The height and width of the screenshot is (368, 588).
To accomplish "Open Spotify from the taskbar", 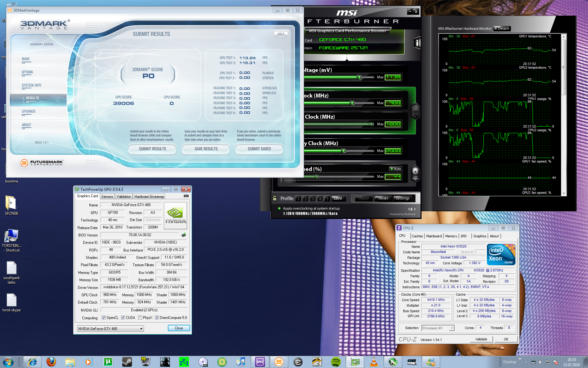I will pyautogui.click(x=336, y=362).
